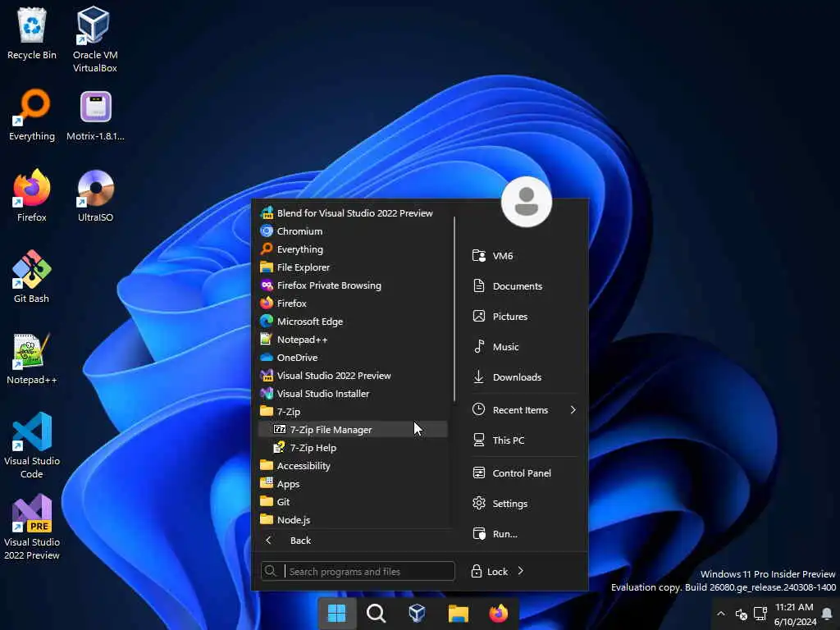
Task: Show hidden tray icons chevron
Action: coord(721,614)
